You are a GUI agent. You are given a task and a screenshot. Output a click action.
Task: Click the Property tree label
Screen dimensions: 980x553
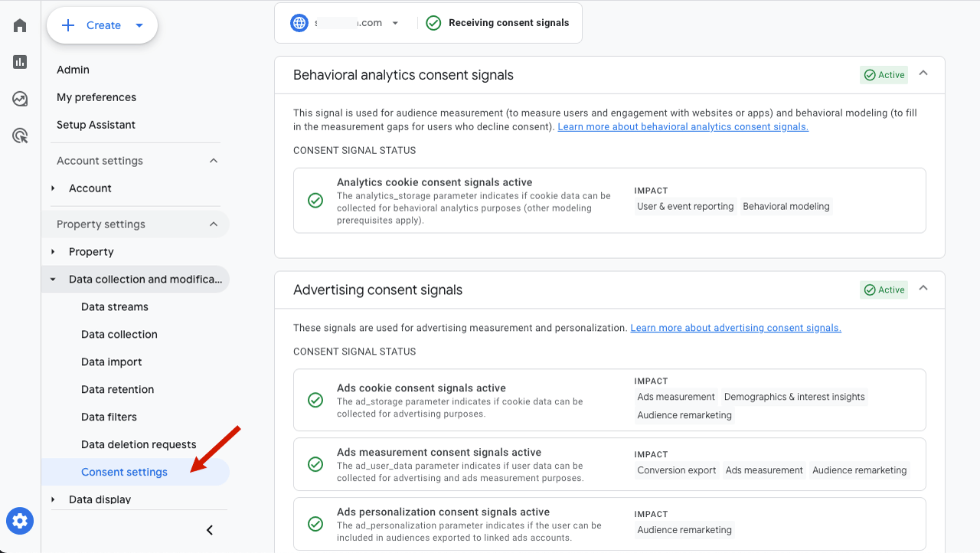pos(91,252)
